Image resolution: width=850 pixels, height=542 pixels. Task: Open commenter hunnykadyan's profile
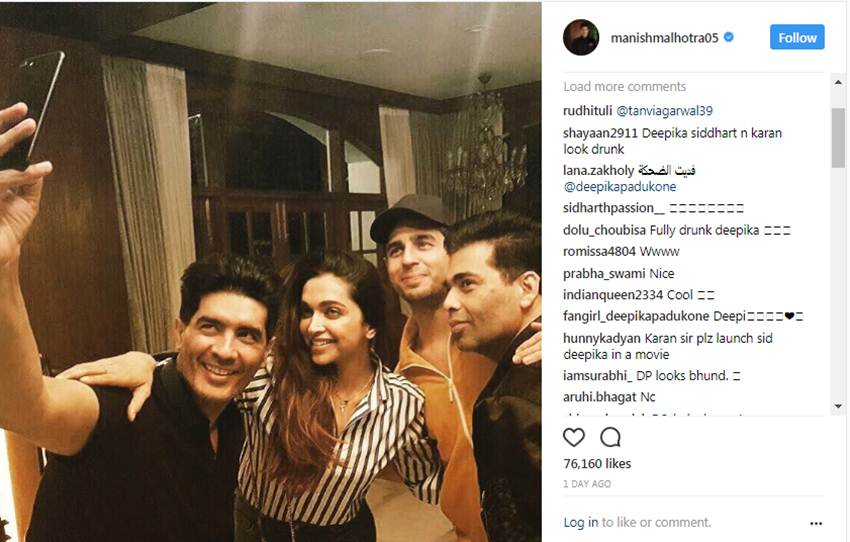pyautogui.click(x=602, y=339)
